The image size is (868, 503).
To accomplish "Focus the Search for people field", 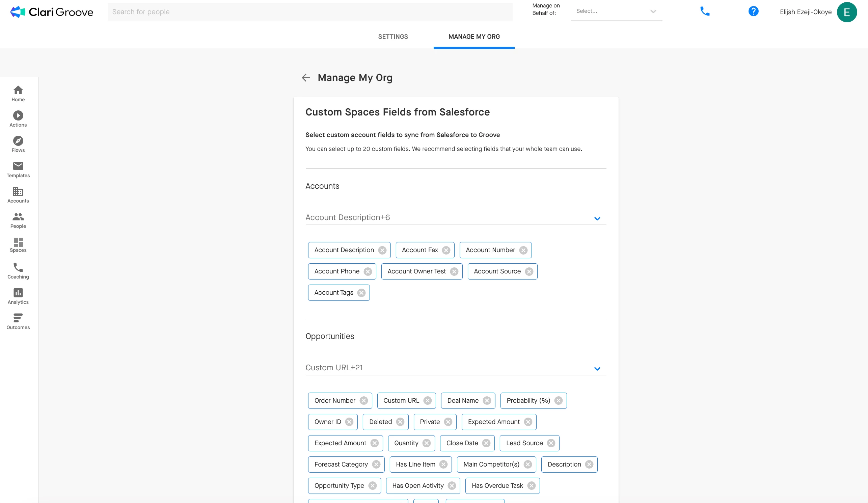I will pyautogui.click(x=309, y=12).
